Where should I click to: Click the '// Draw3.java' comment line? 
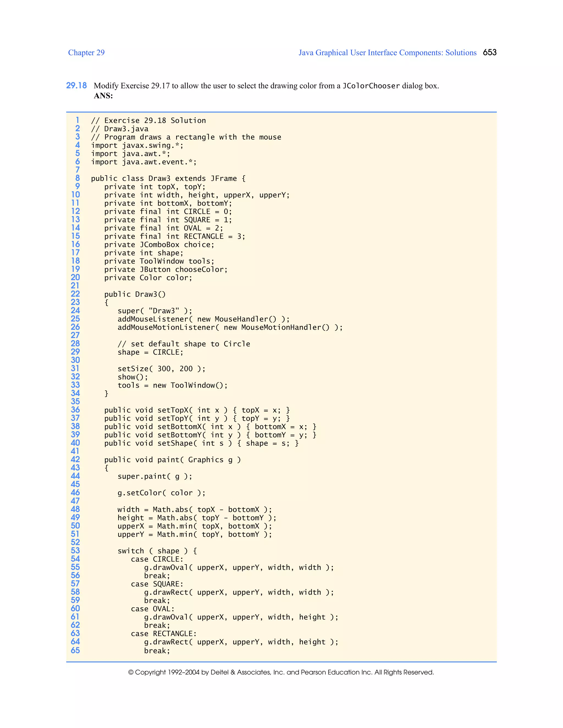click(120, 129)
